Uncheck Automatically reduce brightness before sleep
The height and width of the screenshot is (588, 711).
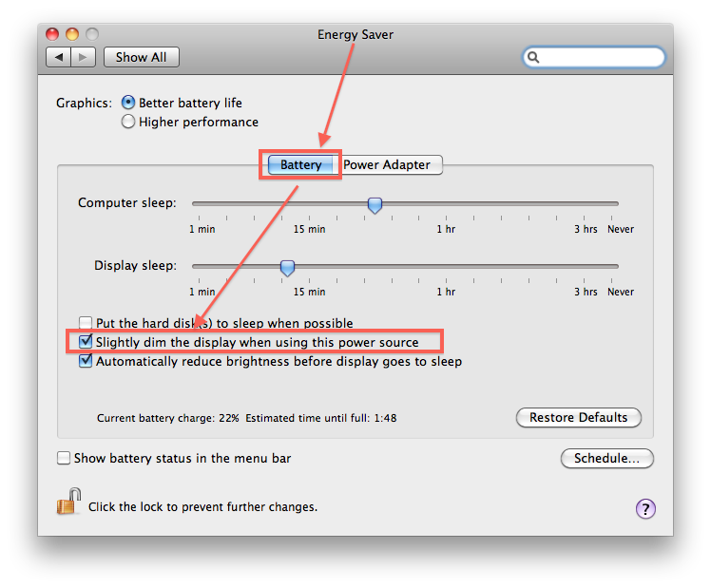tap(86, 361)
